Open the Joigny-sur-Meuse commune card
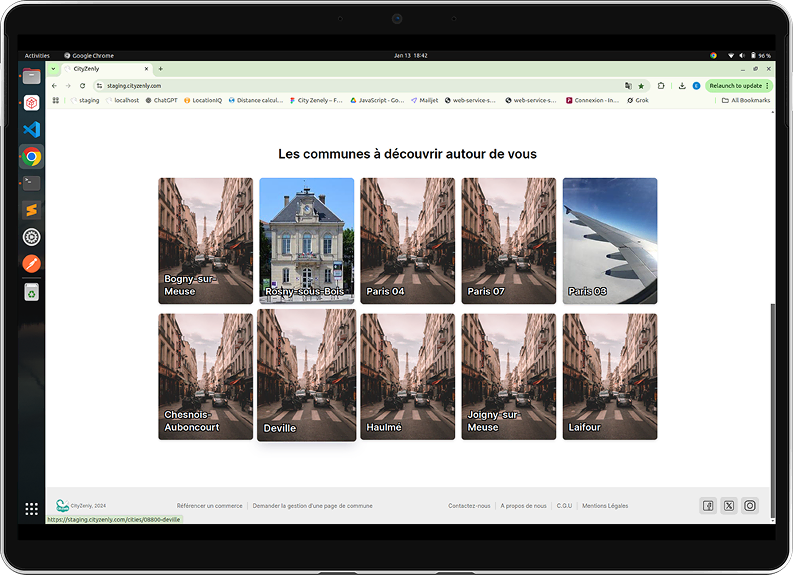Image resolution: width=793 pixels, height=575 pixels. pos(509,377)
